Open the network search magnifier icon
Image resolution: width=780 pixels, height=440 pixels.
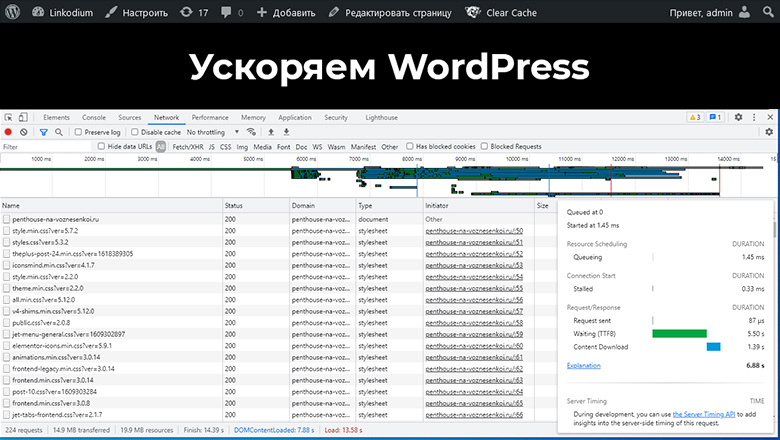(59, 132)
